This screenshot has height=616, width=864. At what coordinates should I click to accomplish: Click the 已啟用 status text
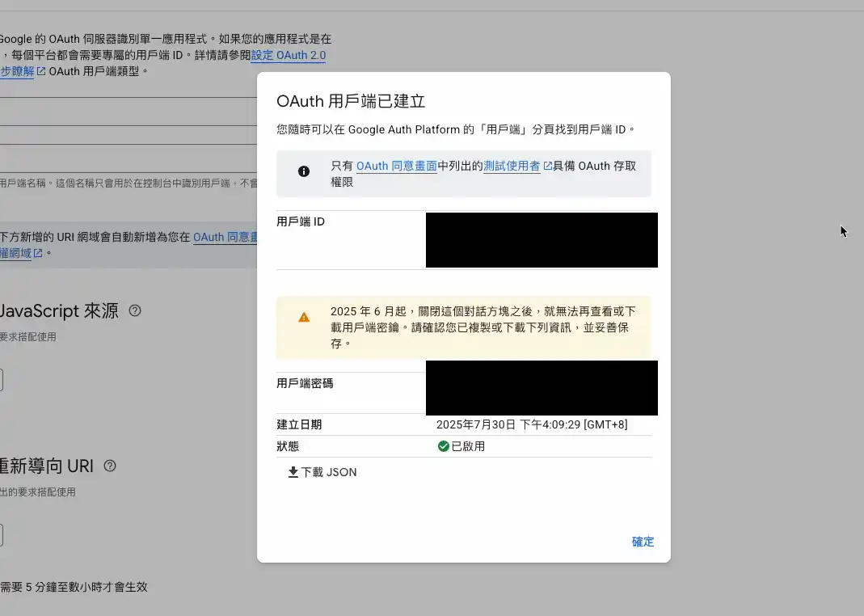click(468, 446)
